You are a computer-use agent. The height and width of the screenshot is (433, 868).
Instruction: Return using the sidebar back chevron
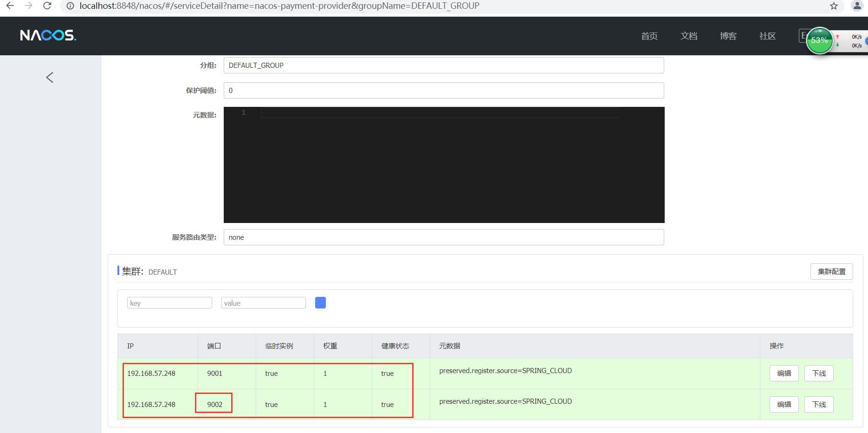pyautogui.click(x=50, y=78)
